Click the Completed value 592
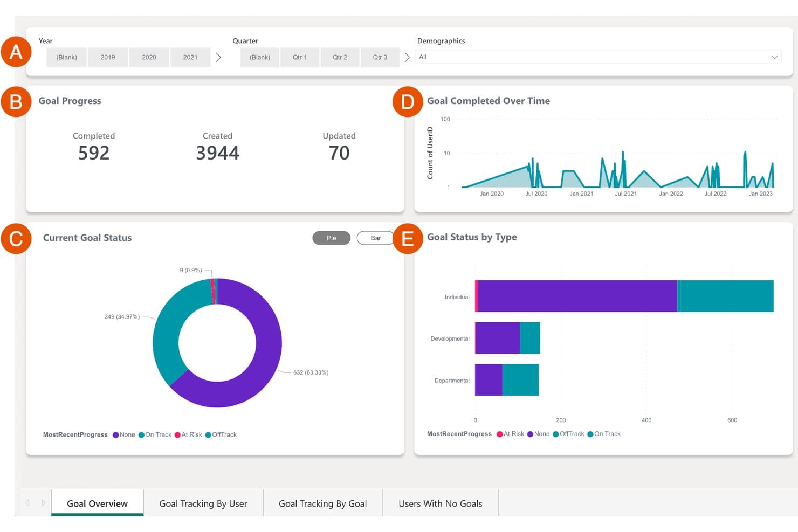798x532 pixels. coord(94,153)
